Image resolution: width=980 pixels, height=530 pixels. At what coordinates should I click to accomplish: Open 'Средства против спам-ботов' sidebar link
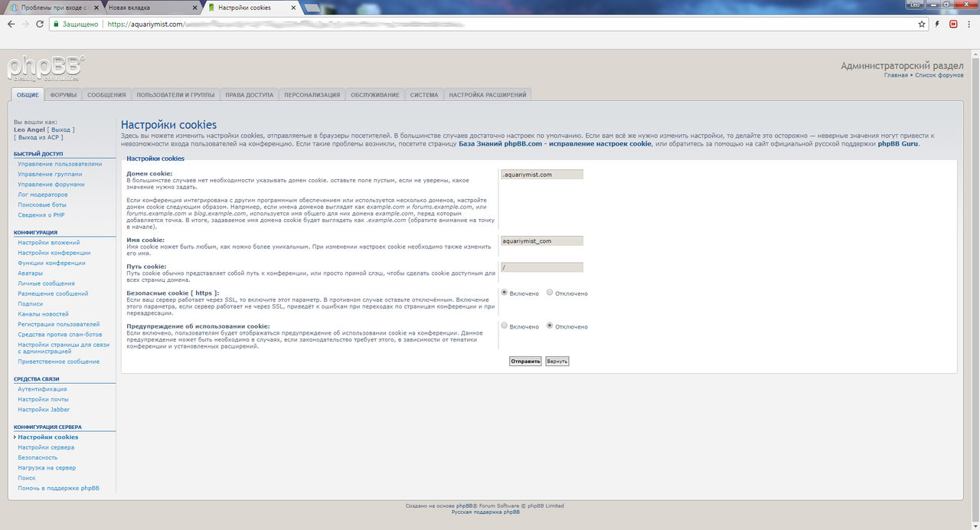60,334
